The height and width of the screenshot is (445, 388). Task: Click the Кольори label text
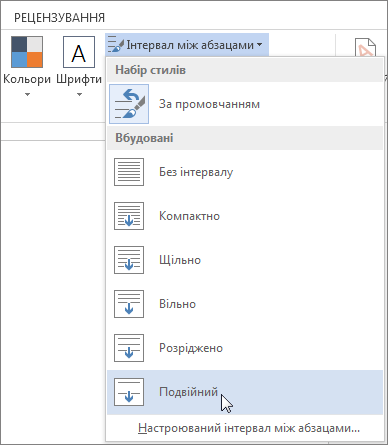coord(27,79)
